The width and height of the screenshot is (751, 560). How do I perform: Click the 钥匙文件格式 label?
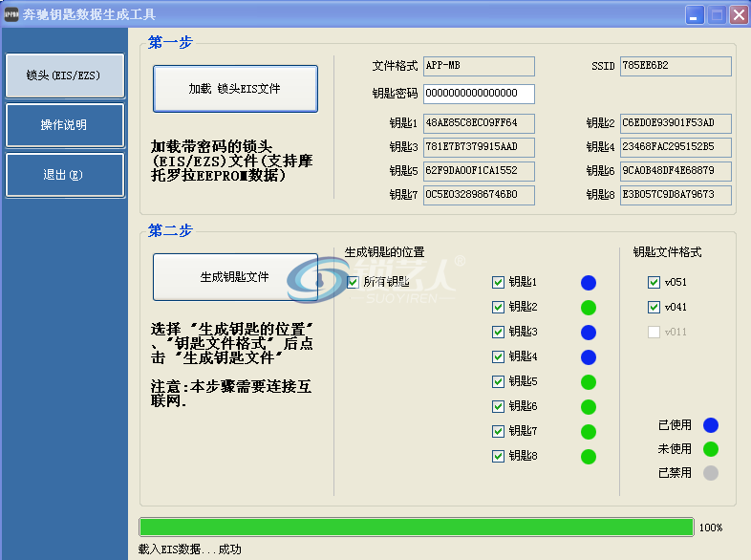667,252
